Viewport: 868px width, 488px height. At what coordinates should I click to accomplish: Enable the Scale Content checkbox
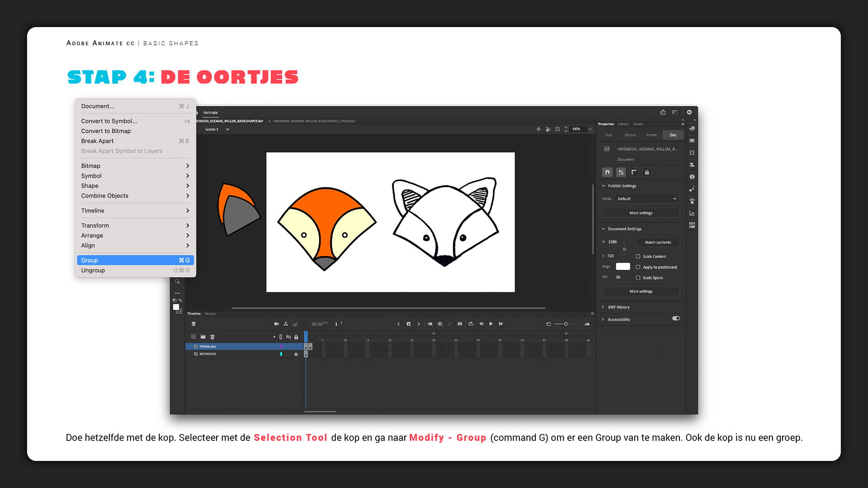pos(638,257)
